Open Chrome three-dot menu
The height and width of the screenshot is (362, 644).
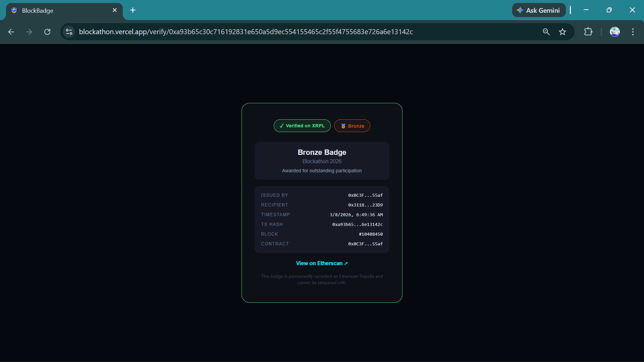633,32
